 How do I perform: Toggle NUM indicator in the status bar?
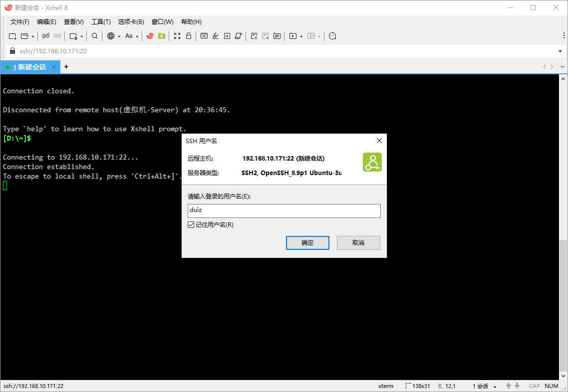coord(551,386)
